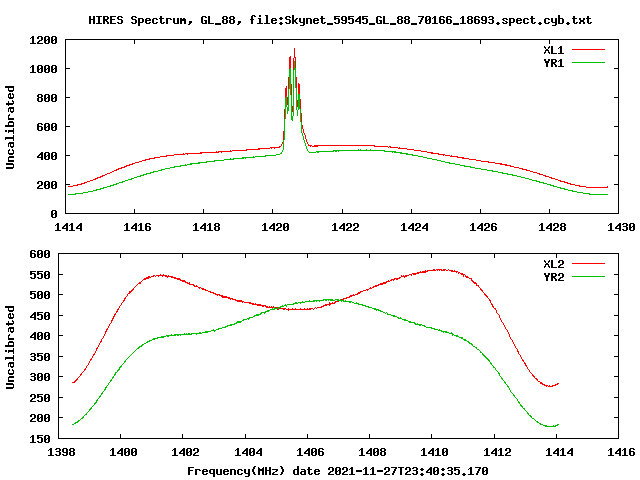Click the top plot Uncalibrated axis label
The image size is (640, 480).
click(x=10, y=127)
